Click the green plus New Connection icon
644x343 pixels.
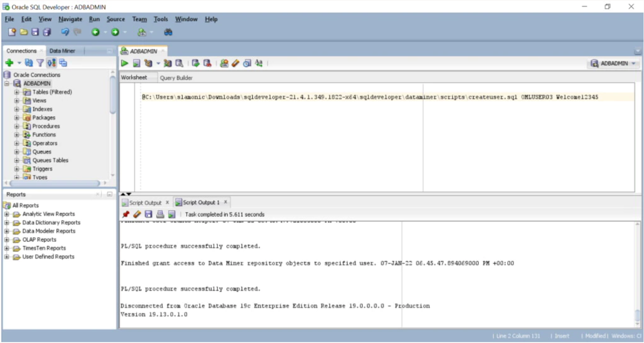click(x=9, y=63)
